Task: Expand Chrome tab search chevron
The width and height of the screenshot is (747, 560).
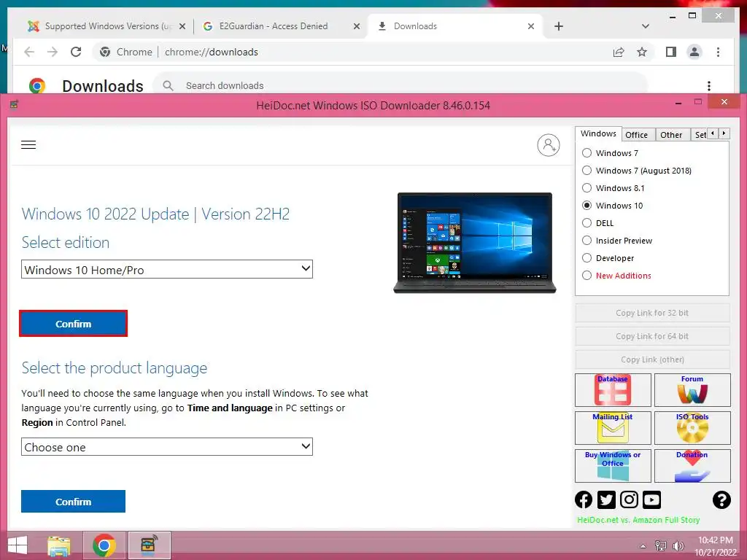Action: (645, 26)
